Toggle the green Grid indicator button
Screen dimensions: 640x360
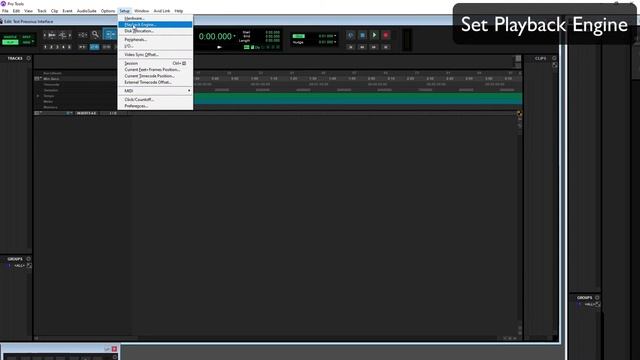[298, 36]
